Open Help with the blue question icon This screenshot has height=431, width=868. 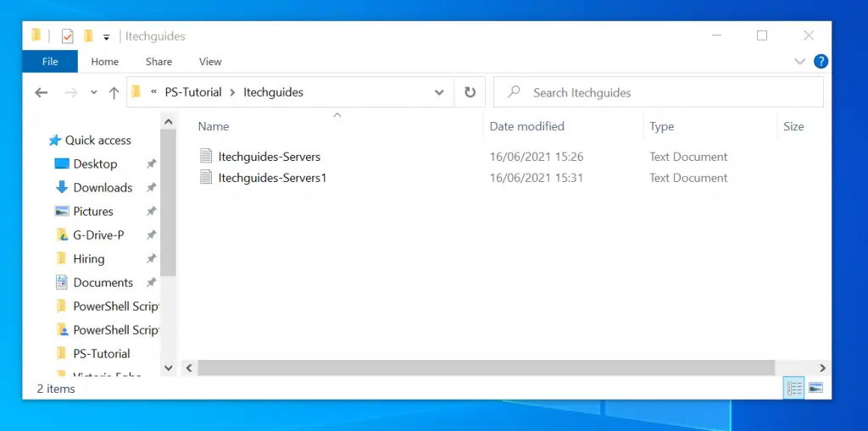[x=821, y=62]
